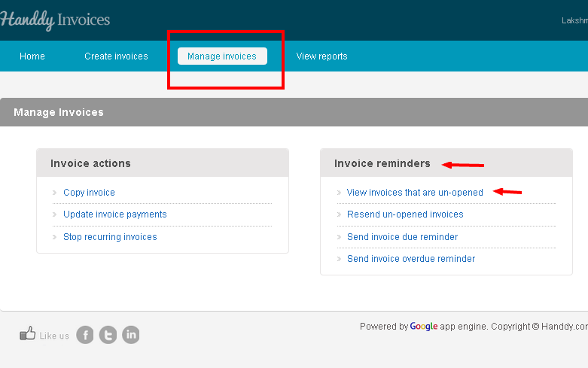Screen dimensions: 588x368
Task: Open the Twitter social icon
Action: (108, 335)
